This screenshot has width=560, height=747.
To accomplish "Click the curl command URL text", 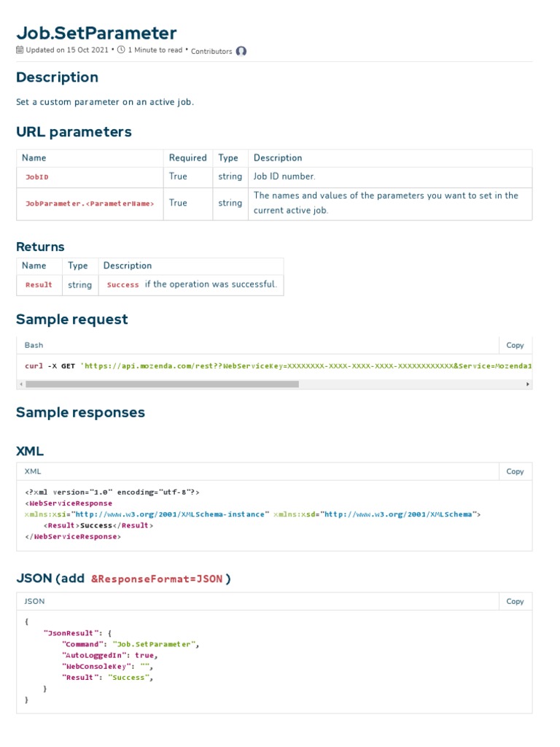I will [x=306, y=366].
